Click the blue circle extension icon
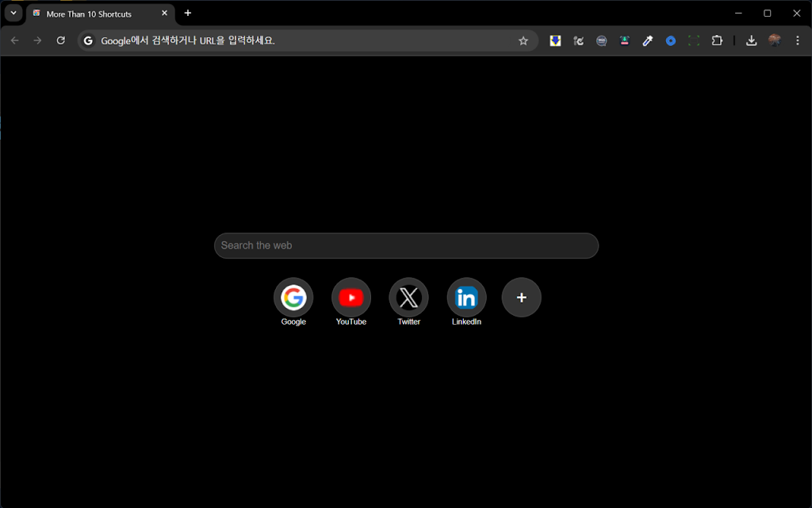This screenshot has height=508, width=812. 671,40
